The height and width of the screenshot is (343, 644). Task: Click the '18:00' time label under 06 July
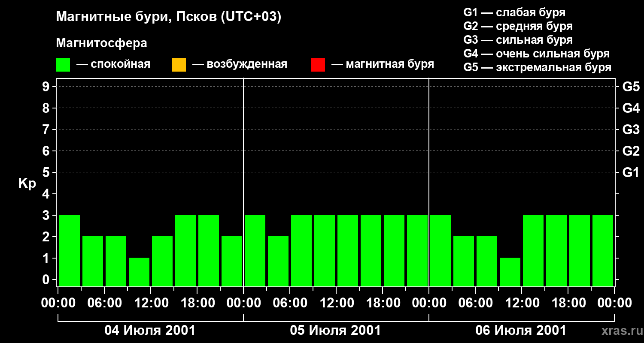point(568,303)
